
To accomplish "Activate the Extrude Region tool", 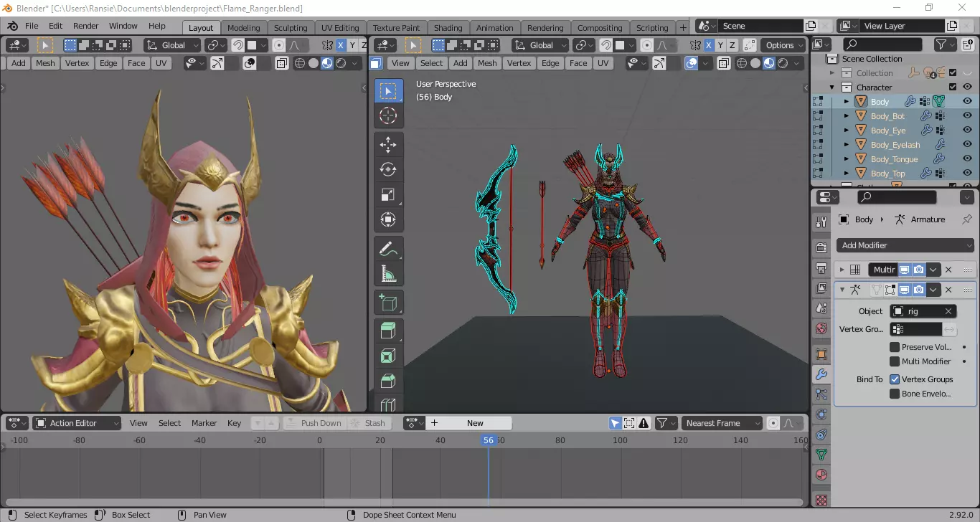I will 388,331.
